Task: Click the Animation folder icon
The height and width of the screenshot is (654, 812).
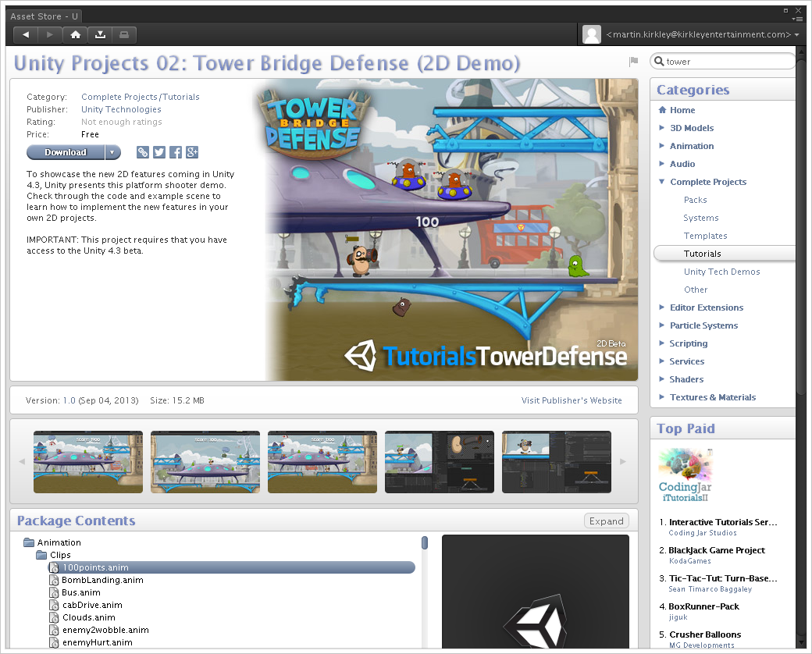Action: click(29, 542)
